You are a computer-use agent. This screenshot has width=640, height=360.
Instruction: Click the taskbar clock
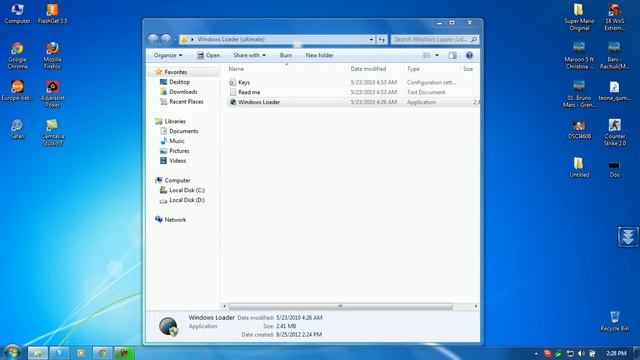coord(616,353)
